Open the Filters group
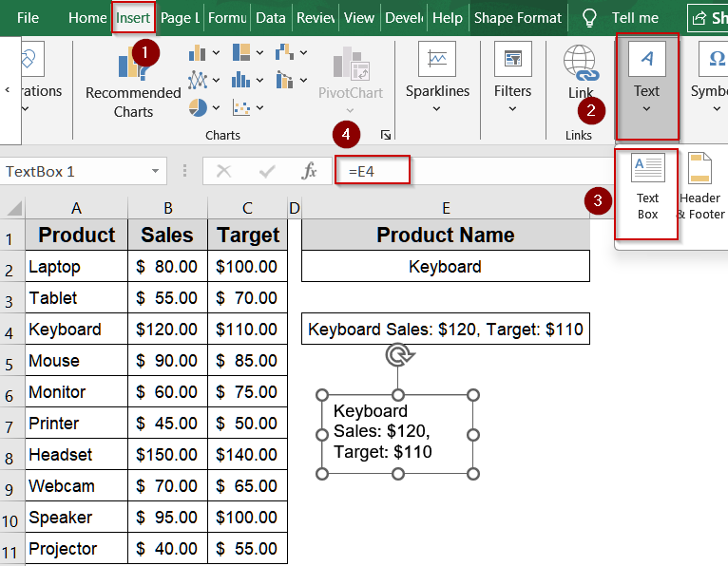The height and width of the screenshot is (566, 728). pos(512,76)
